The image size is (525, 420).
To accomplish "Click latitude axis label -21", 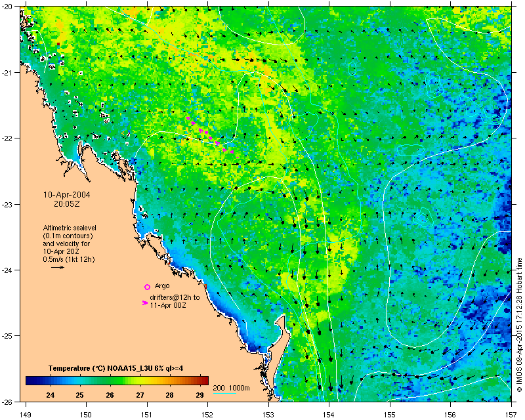I will click(x=7, y=73).
